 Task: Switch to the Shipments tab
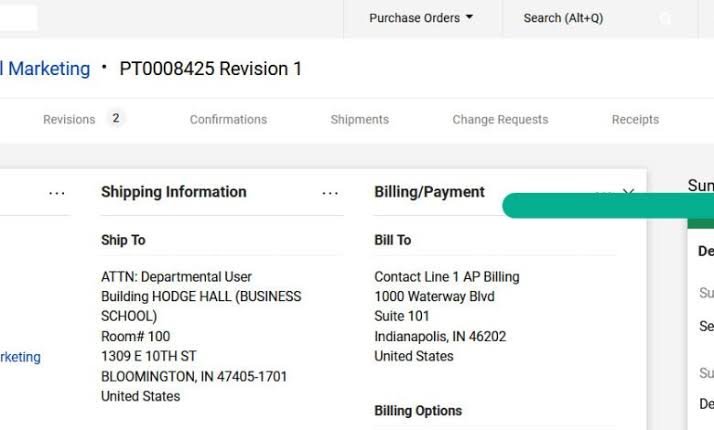360,119
